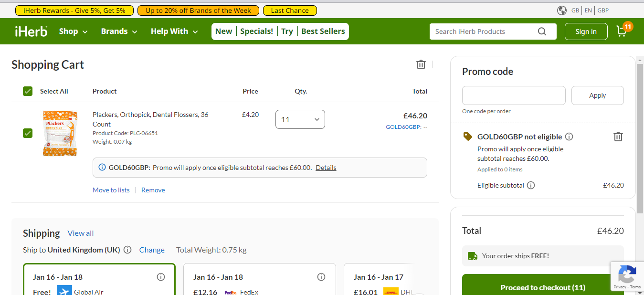Click Up to 20% off Brands banner

tap(198, 11)
